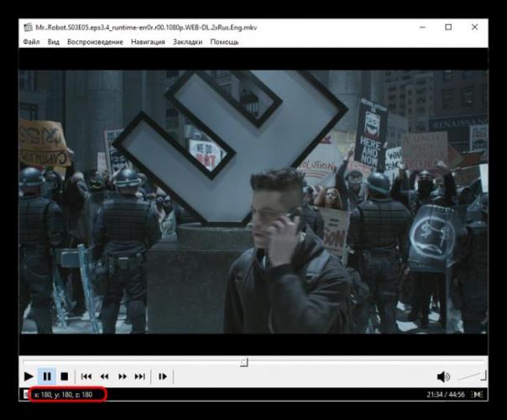Adjust the volume slider

click(473, 376)
